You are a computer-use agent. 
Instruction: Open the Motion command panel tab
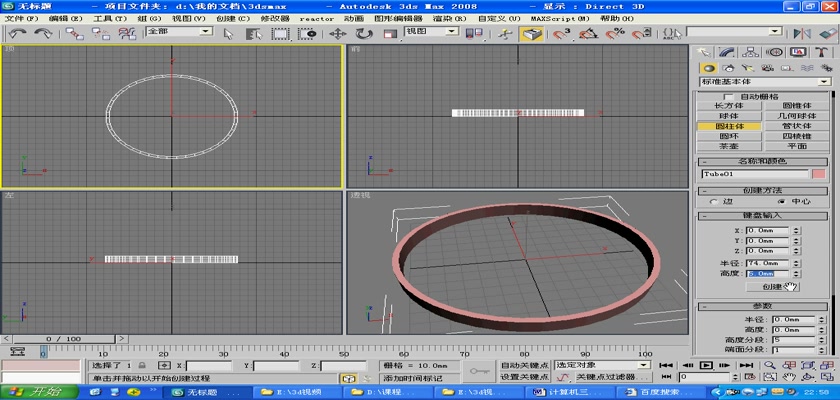click(774, 52)
